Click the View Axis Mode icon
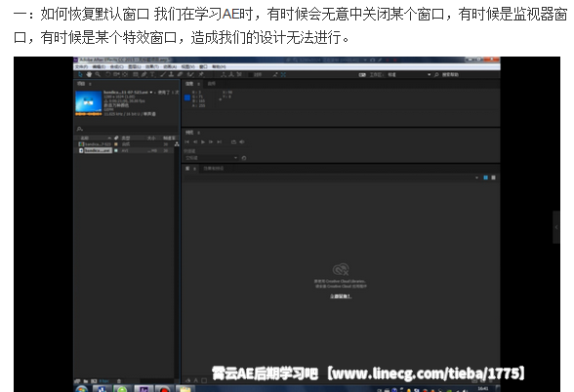The height and width of the screenshot is (392, 574). [x=239, y=74]
